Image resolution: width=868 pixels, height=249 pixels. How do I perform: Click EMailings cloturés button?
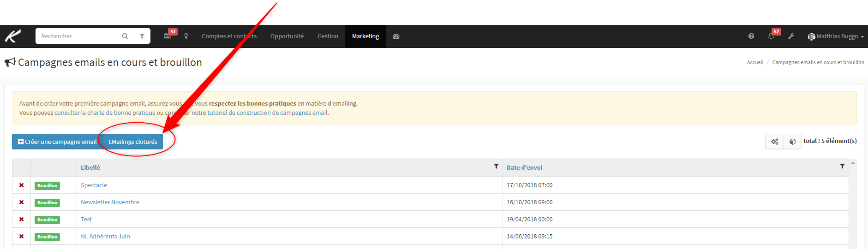(133, 142)
